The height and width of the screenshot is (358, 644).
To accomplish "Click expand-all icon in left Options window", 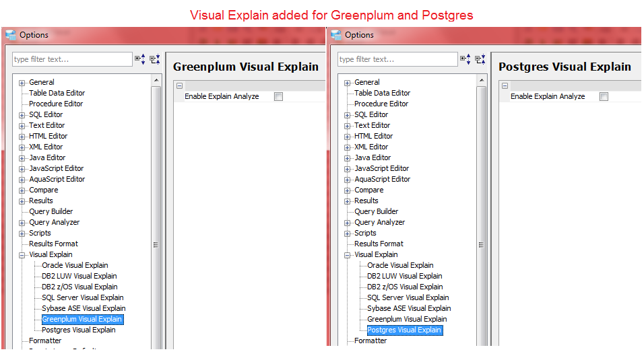I will tap(140, 59).
